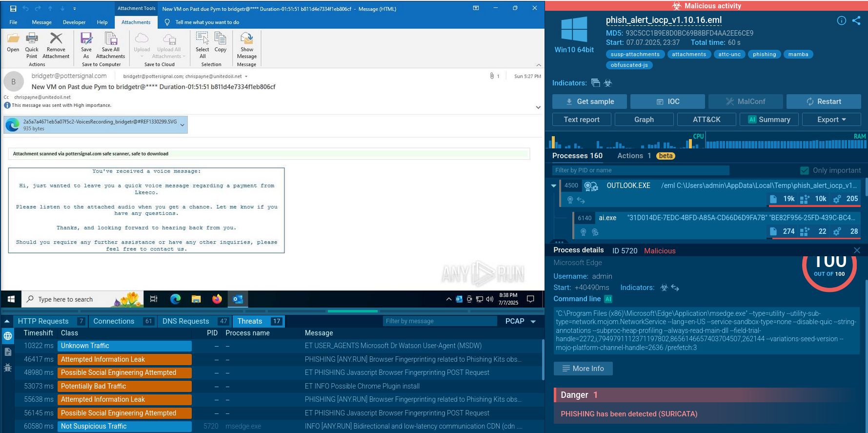Click the CPU/RAM usage timeline graph
The image size is (868, 433).
[x=706, y=141]
